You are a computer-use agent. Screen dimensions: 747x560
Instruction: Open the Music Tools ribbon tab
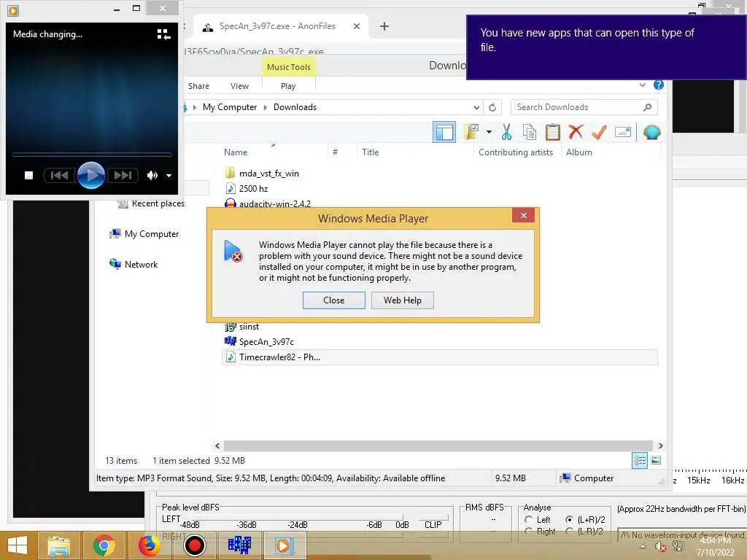(289, 67)
